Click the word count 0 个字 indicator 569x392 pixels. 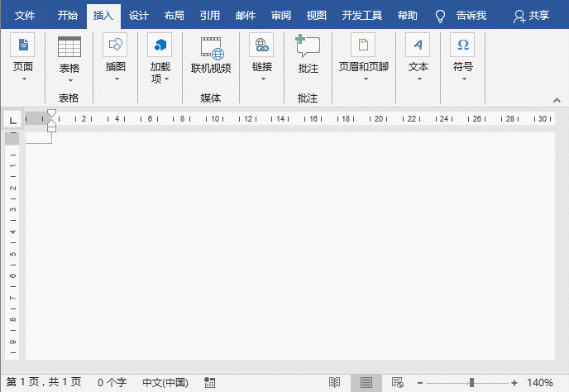pyautogui.click(x=112, y=383)
